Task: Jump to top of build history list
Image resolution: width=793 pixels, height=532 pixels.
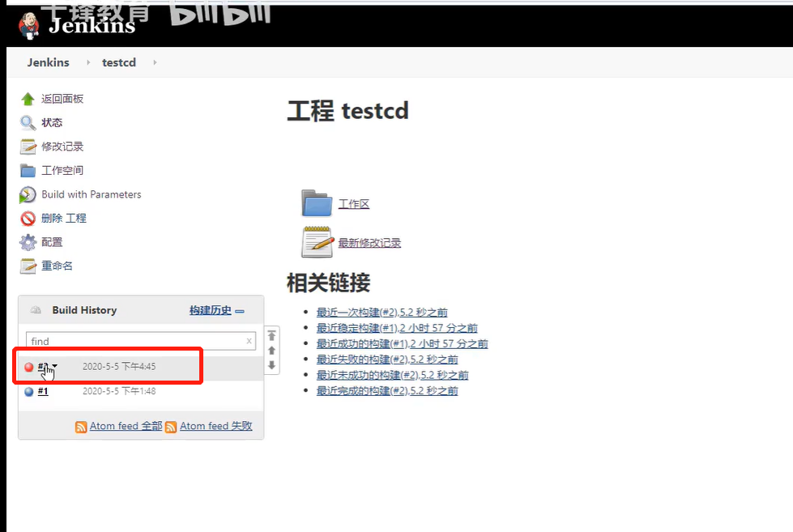Action: click(271, 336)
